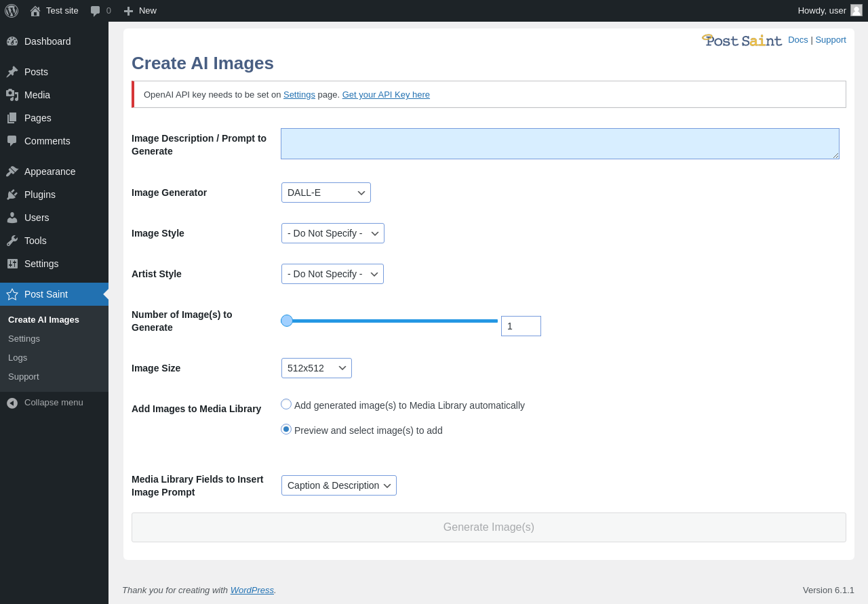The image size is (868, 604).
Task: Open the Users menu item
Action: 54,218
